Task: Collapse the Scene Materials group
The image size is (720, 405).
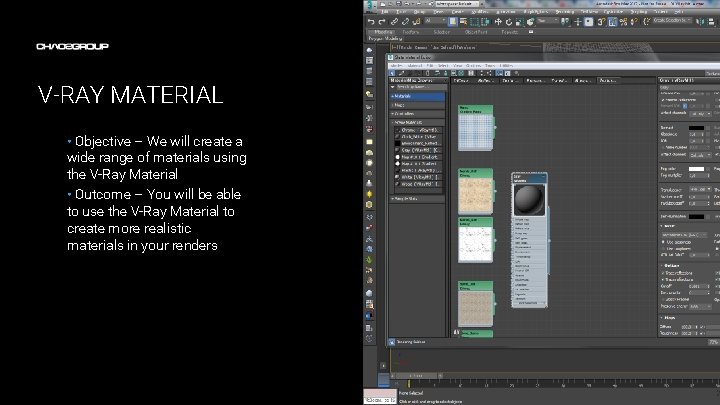Action: click(418, 123)
